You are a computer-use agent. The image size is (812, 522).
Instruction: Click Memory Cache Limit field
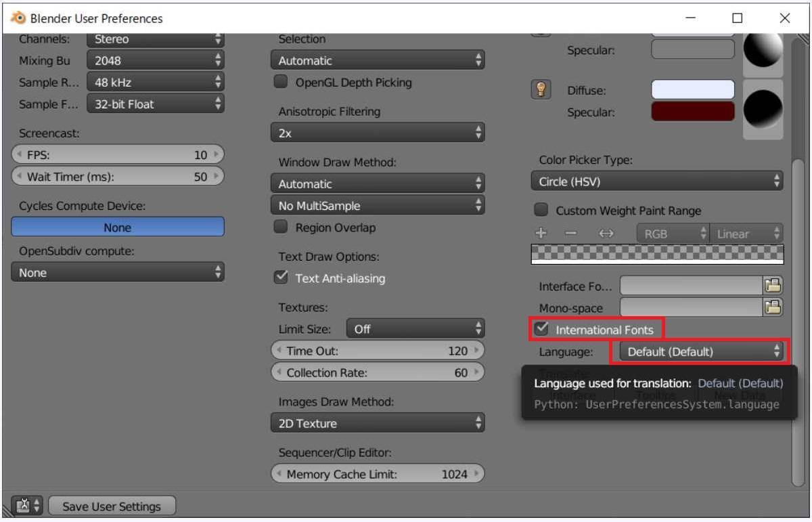coord(378,474)
